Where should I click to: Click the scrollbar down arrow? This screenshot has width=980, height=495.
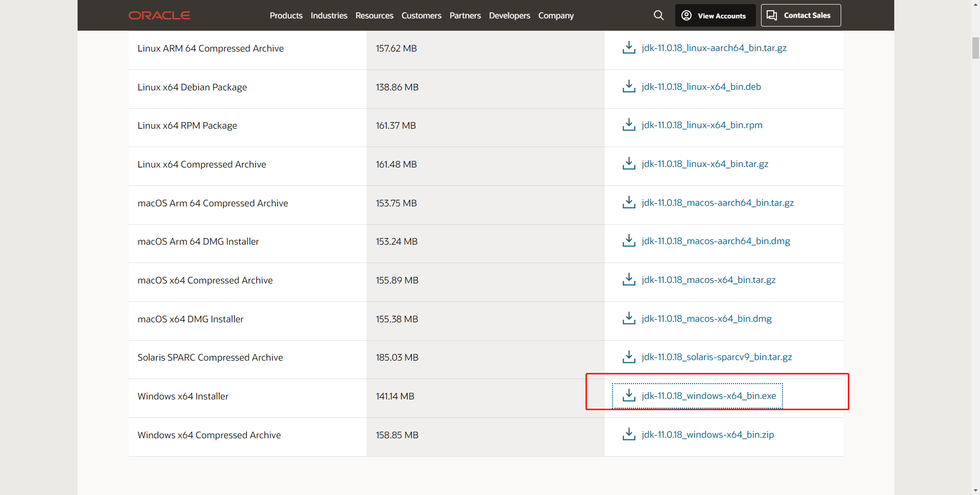coord(975,490)
